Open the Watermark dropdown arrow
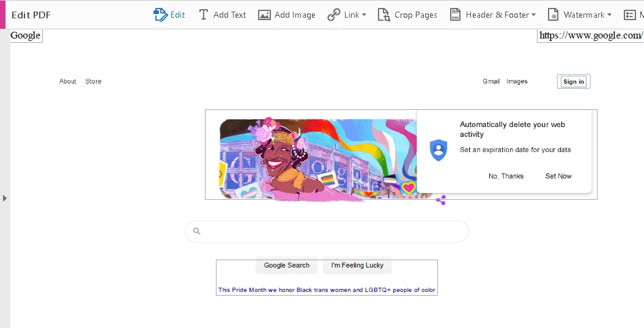The image size is (644, 328). click(609, 15)
